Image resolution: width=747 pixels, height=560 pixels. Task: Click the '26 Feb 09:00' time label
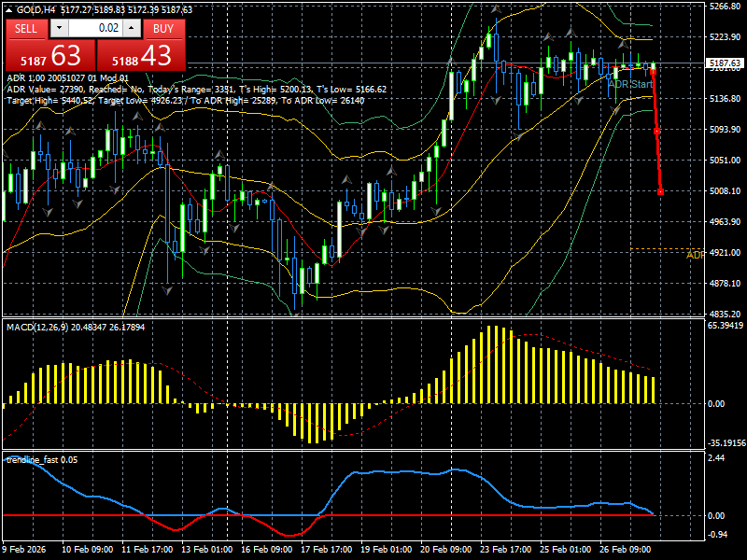[625, 549]
